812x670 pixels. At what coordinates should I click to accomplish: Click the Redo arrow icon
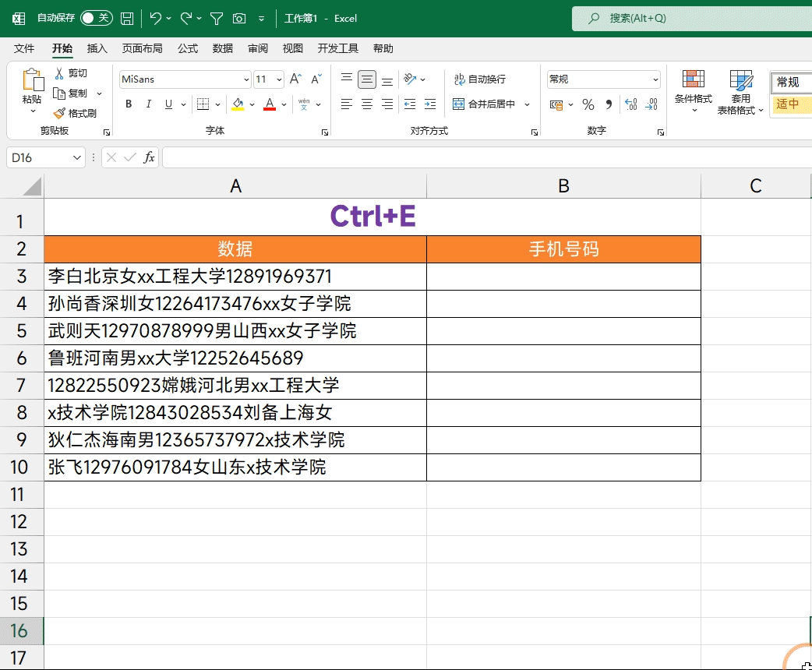click(186, 19)
